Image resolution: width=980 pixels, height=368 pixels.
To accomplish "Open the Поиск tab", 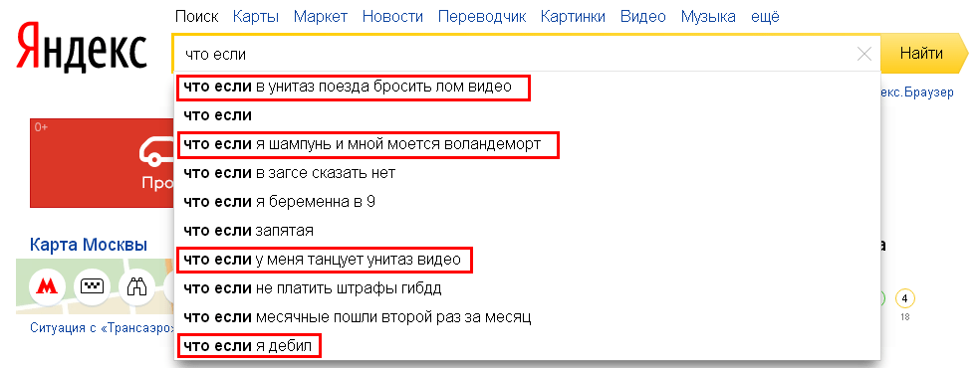I will (197, 16).
